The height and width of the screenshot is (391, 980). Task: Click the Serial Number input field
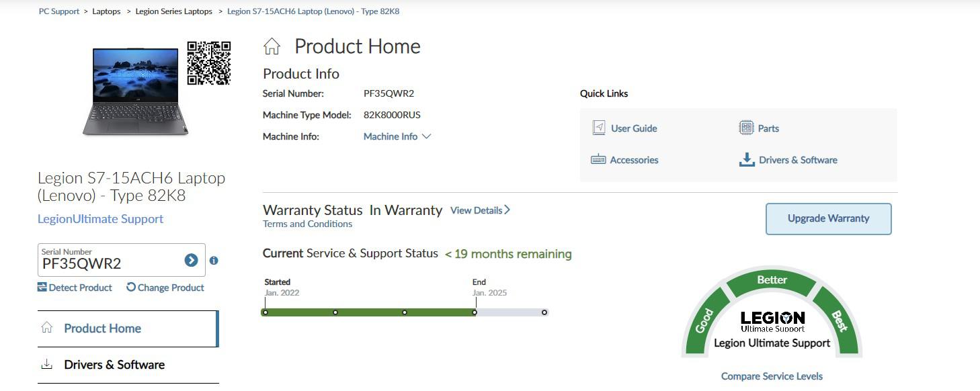click(x=121, y=260)
